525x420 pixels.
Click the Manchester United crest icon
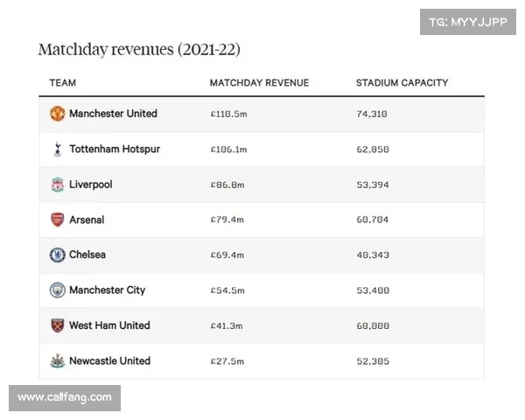[x=57, y=114]
